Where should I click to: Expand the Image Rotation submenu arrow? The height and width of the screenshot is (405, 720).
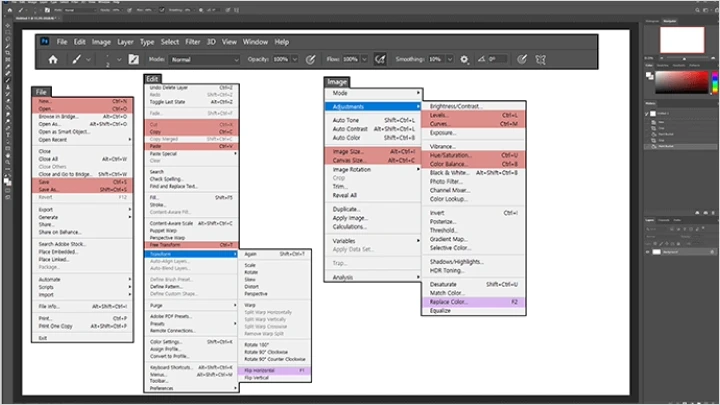click(418, 169)
